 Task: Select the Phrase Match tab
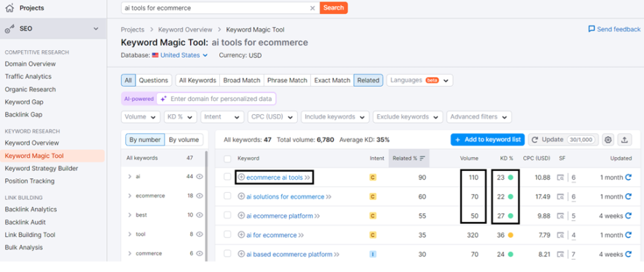coord(287,81)
